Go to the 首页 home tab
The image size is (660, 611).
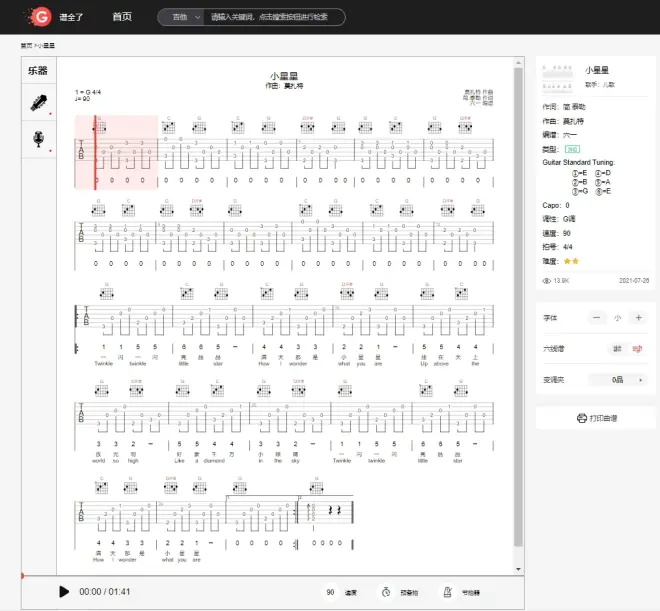pos(122,17)
